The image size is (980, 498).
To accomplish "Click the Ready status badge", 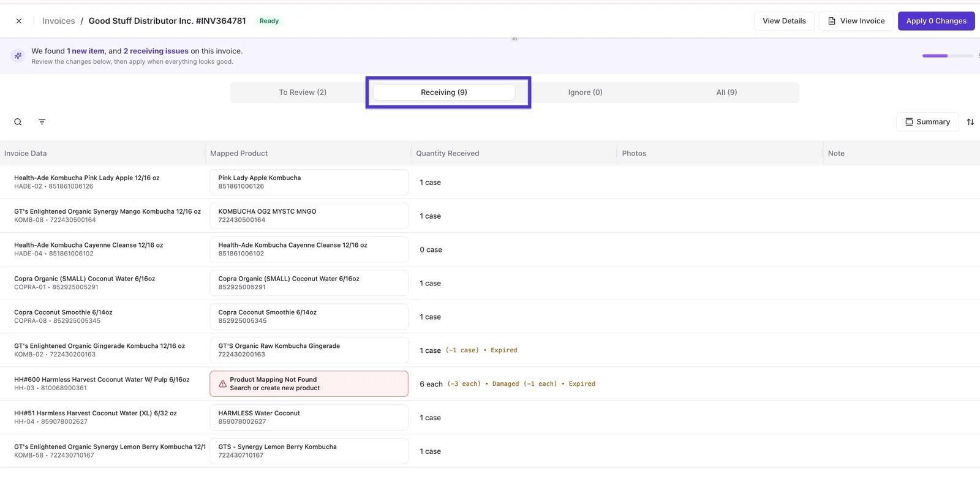I will coord(269,21).
